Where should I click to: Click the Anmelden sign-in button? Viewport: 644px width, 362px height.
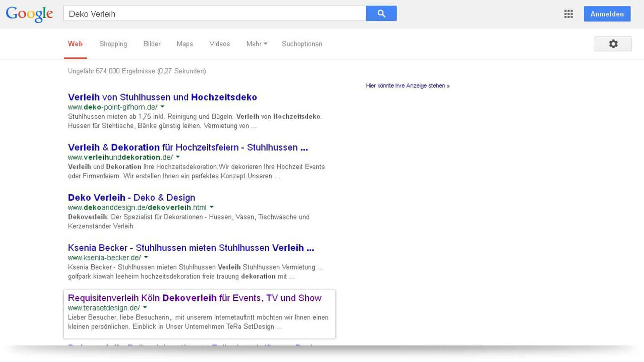(x=607, y=14)
